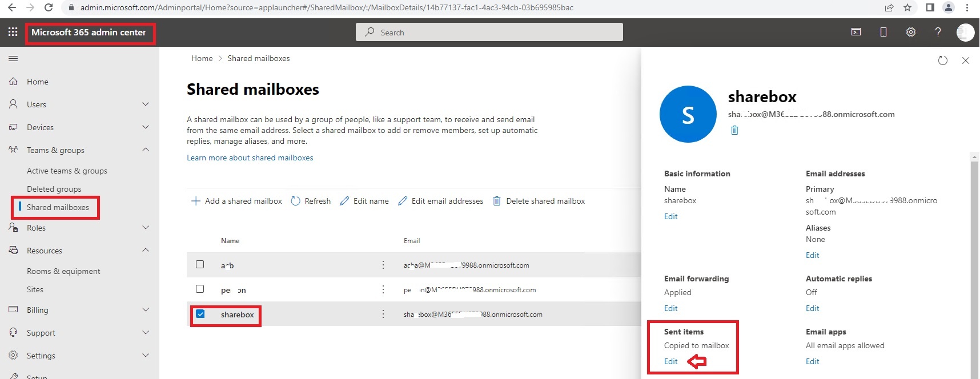
Task: Open the account profile avatar
Action: point(965,33)
